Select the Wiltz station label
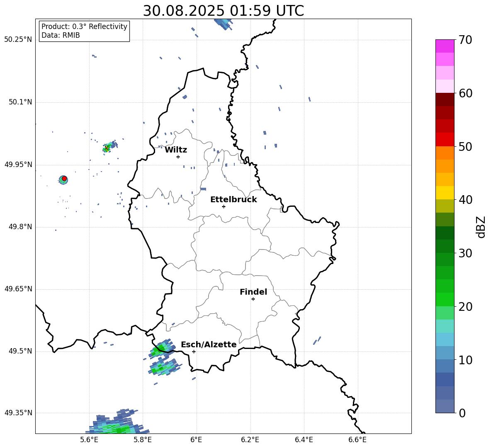The width and height of the screenshot is (491, 448). coord(176,150)
